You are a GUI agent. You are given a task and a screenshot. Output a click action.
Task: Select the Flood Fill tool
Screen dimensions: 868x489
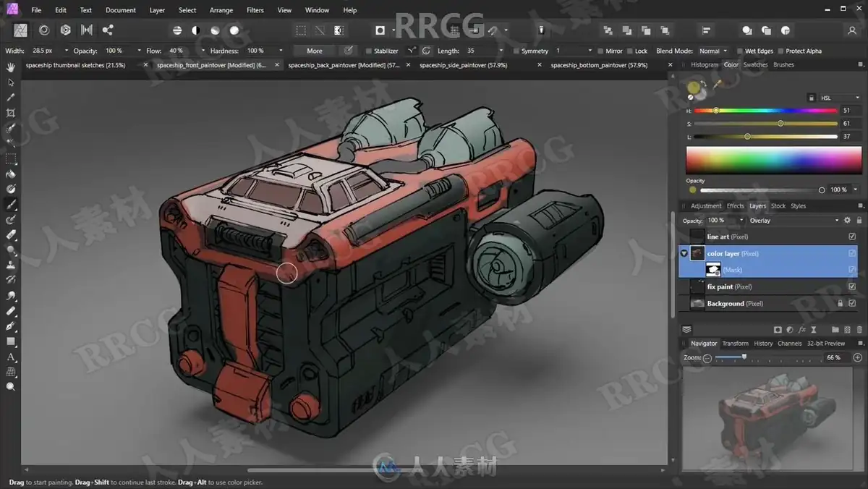point(11,174)
